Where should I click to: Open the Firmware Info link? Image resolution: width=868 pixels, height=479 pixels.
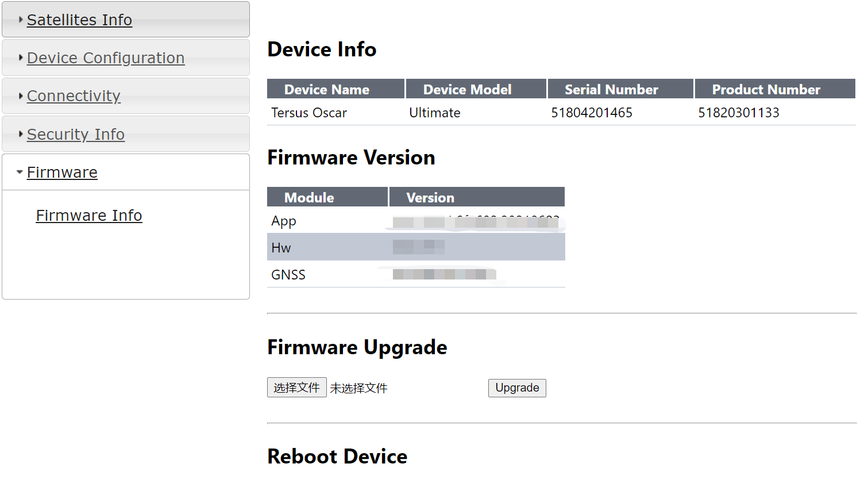(x=89, y=215)
